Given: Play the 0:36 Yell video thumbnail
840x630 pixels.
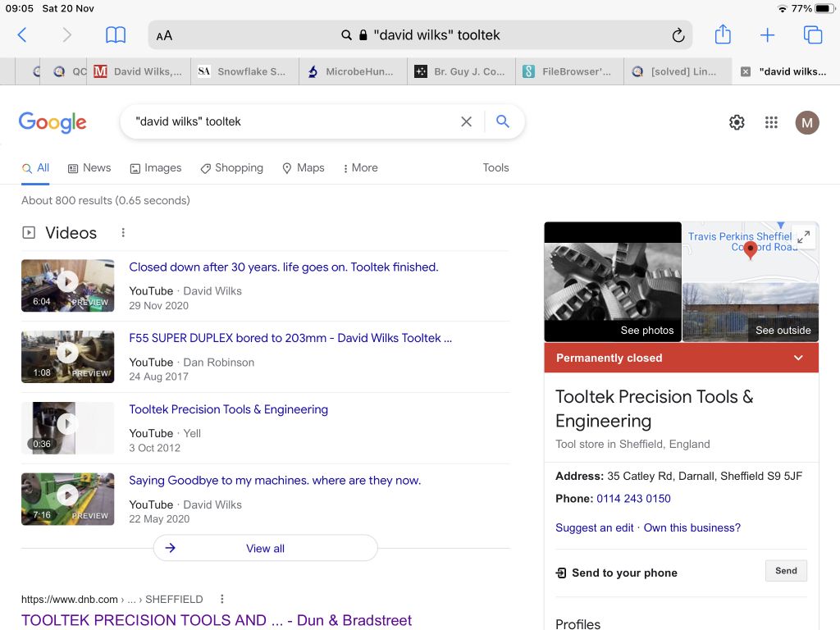Looking at the screenshot, I should [x=67, y=428].
